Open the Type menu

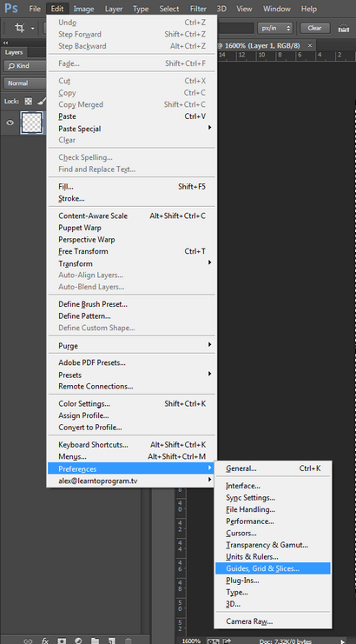pos(141,9)
